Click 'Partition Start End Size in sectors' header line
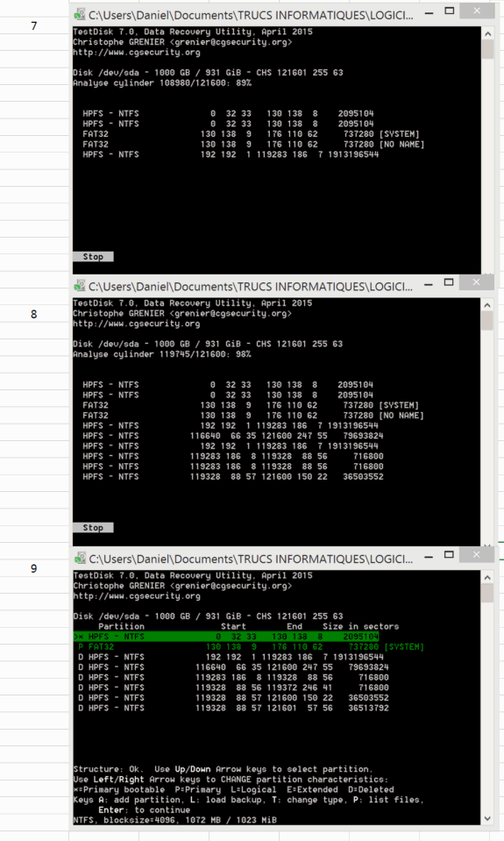Viewport: 504px width, 841px height. click(x=249, y=626)
